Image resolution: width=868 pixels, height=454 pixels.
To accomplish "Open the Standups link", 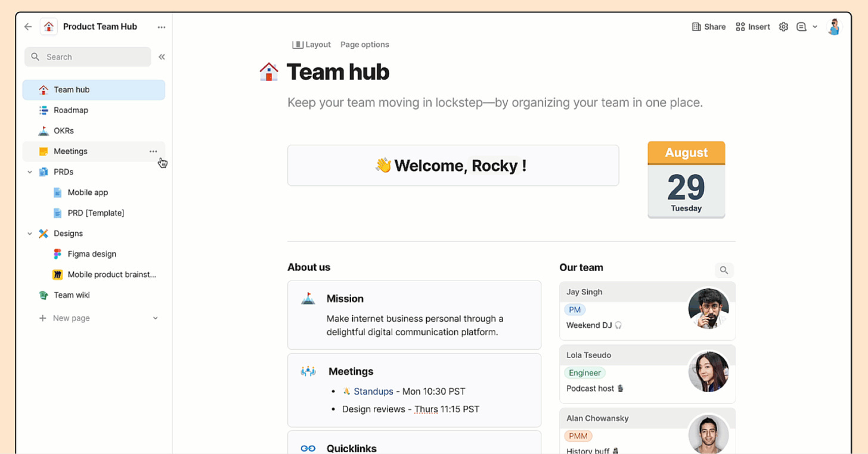I will coord(373,391).
